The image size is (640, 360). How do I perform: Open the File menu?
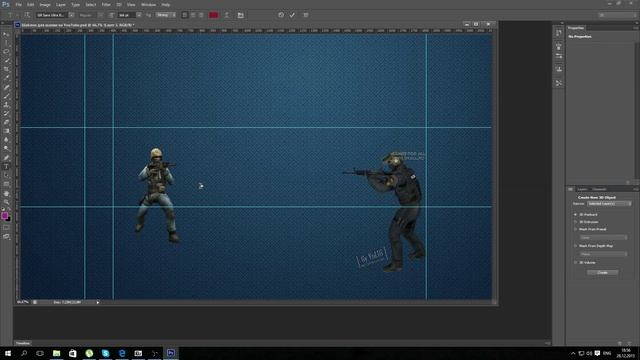click(x=19, y=4)
